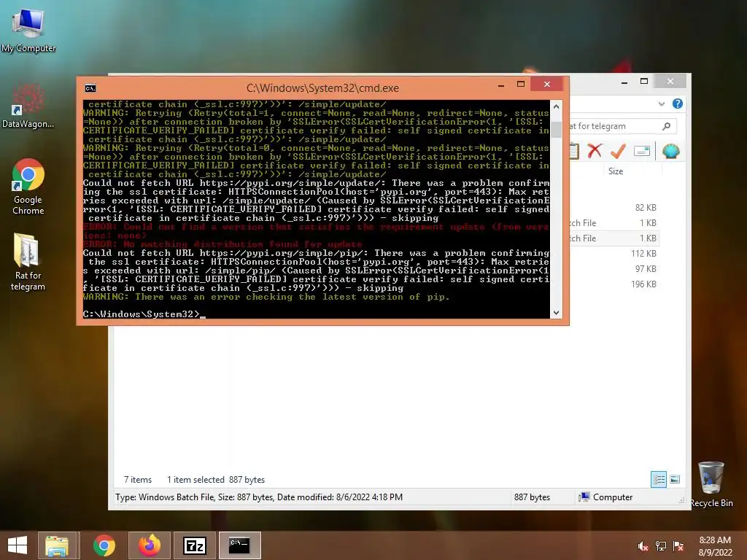The width and height of the screenshot is (747, 560).
Task: Open Firefox from the taskbar
Action: click(149, 545)
